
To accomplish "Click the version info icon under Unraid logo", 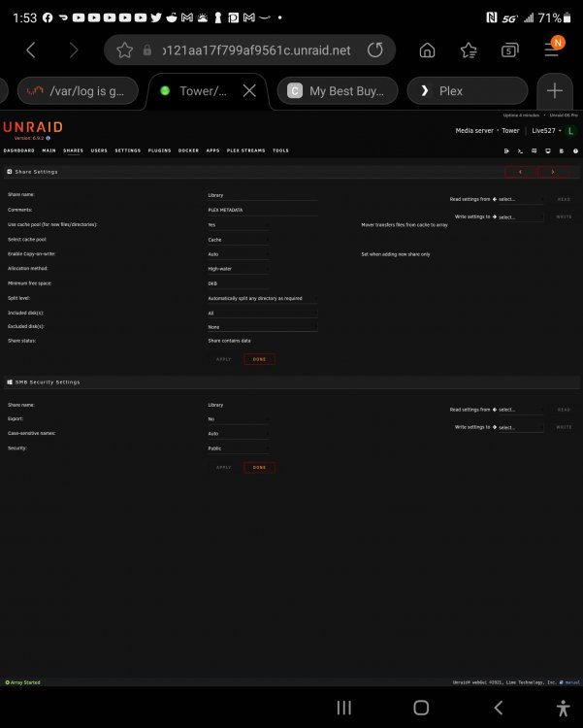I will [49, 138].
